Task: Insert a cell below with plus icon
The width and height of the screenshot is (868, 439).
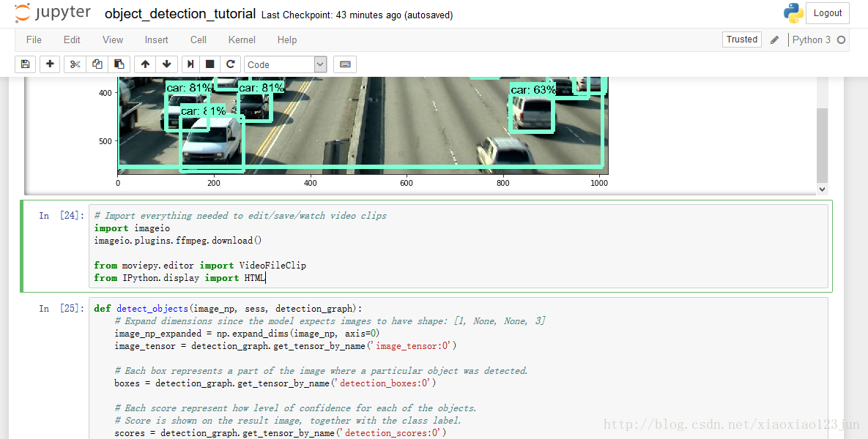Action: coord(50,64)
